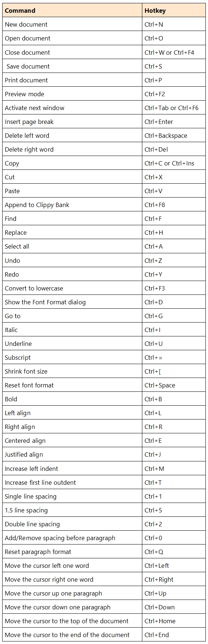Click the Command column header
Viewport: 208px width, 644px height.
72,11
